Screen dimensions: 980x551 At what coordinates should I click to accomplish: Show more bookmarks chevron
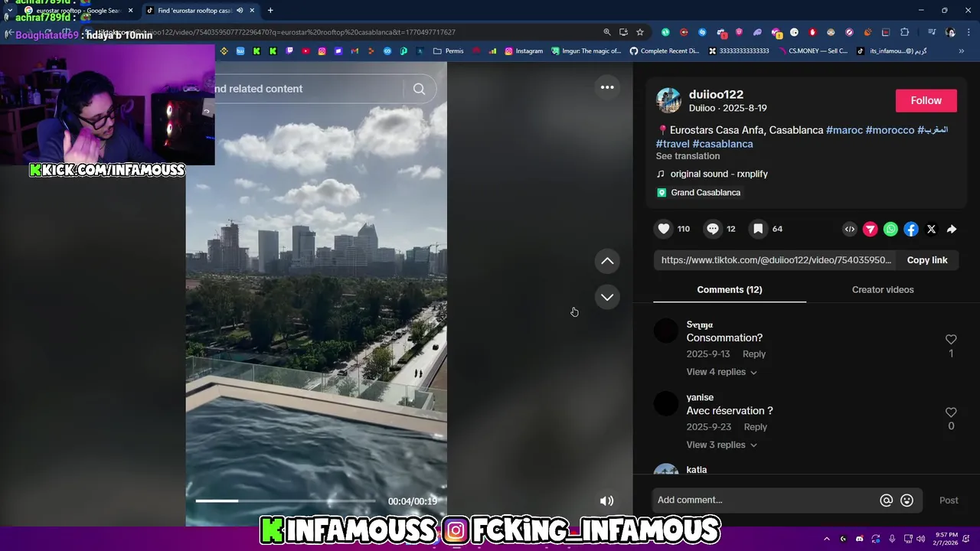[x=961, y=51]
